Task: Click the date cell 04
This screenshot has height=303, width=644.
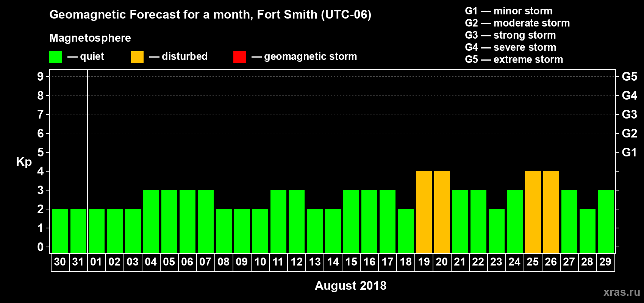Action: click(151, 262)
